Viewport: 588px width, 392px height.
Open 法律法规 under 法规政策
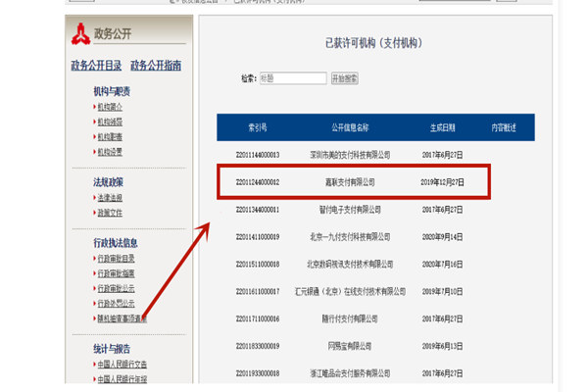tap(110, 198)
